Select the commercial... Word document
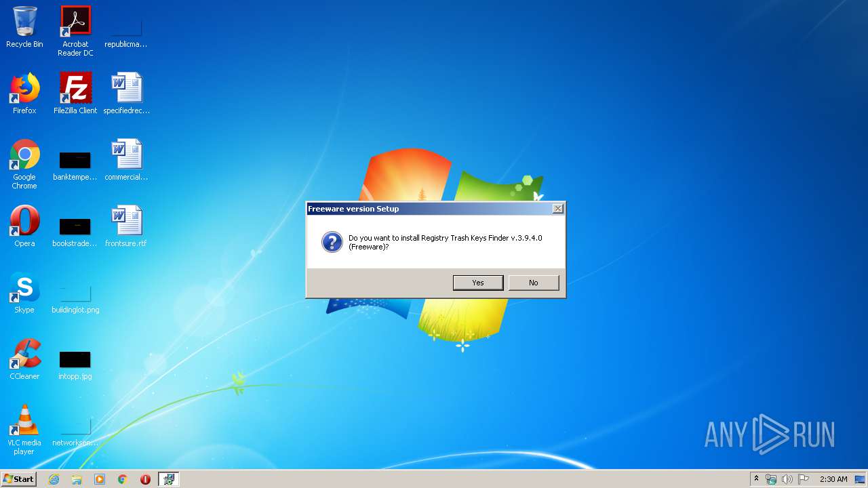Image resolution: width=868 pixels, height=488 pixels. click(x=126, y=160)
